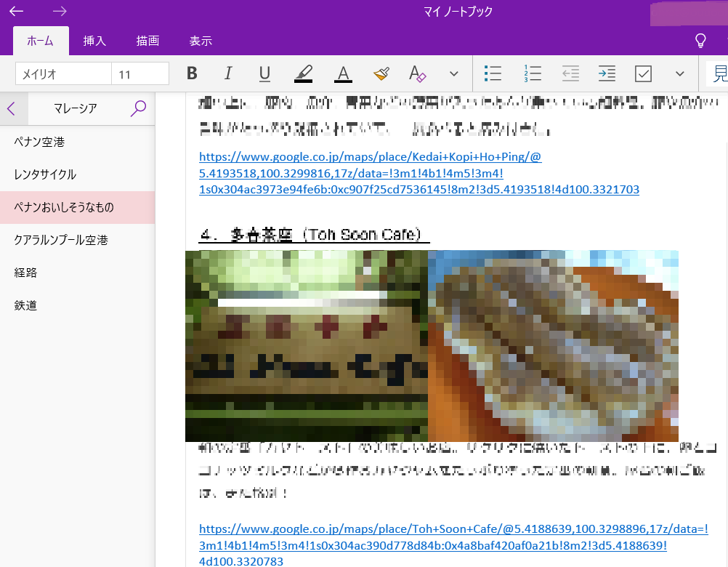Viewport: 728px width, 567px height.
Task: Open the 鉄道 page
Action: click(77, 305)
